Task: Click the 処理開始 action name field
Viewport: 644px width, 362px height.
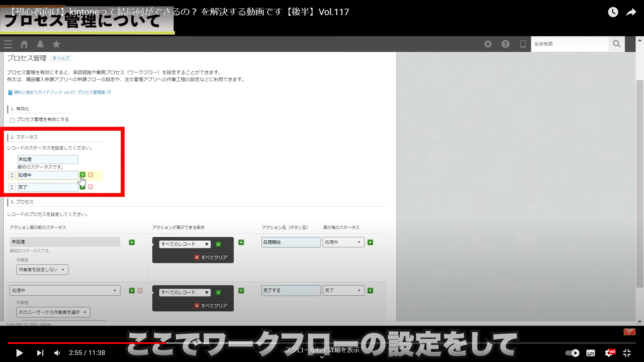Action: (291, 242)
